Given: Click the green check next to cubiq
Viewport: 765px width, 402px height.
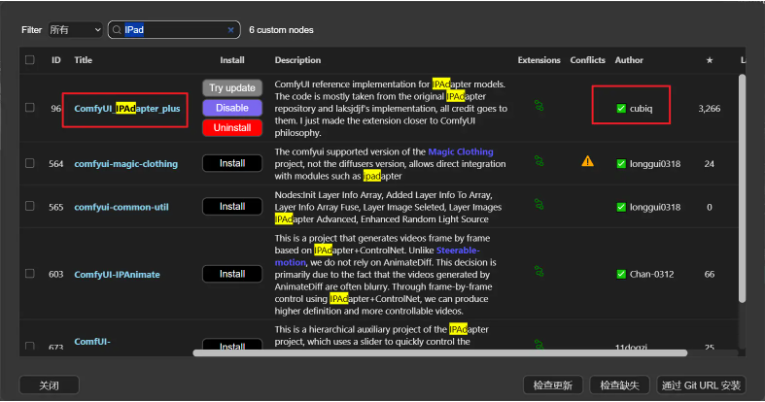Looking at the screenshot, I should pos(621,108).
